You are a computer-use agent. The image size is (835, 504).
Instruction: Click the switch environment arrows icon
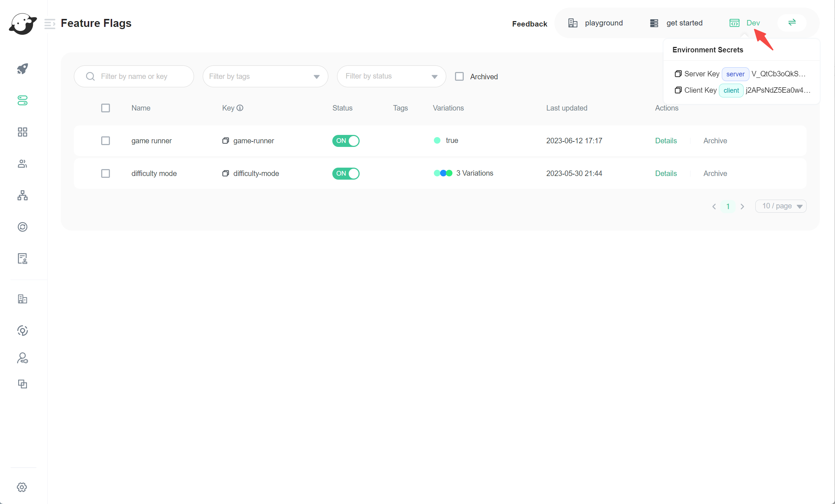[792, 23]
